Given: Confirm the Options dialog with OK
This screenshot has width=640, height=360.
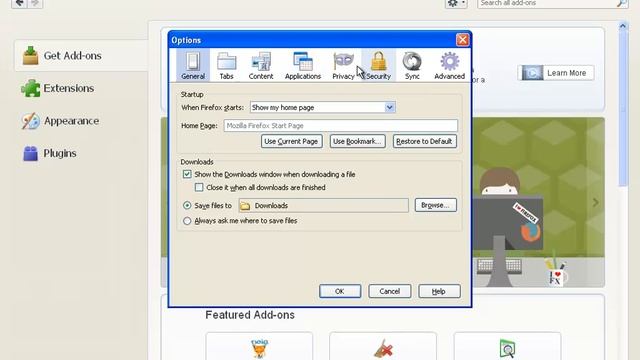Looking at the screenshot, I should coord(340,291).
